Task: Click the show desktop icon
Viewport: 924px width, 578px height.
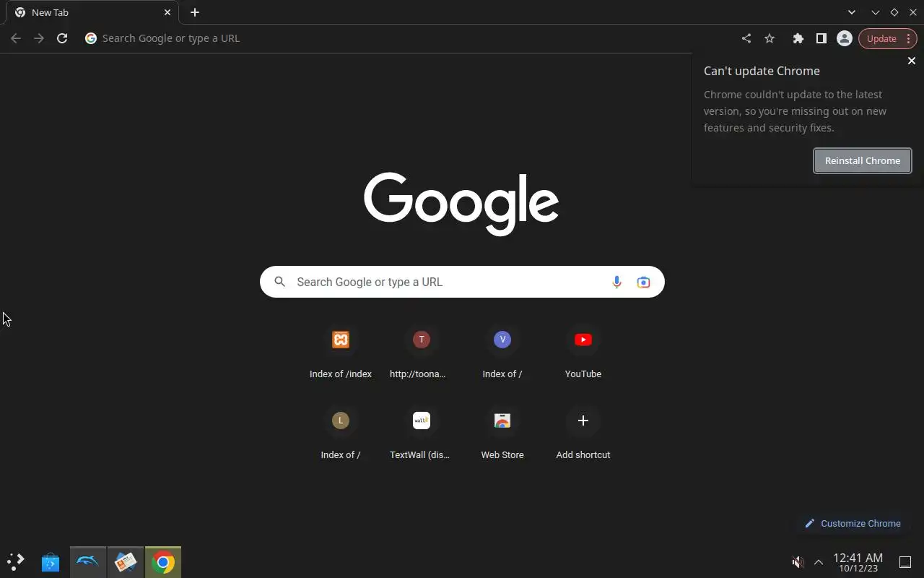Action: 905,562
